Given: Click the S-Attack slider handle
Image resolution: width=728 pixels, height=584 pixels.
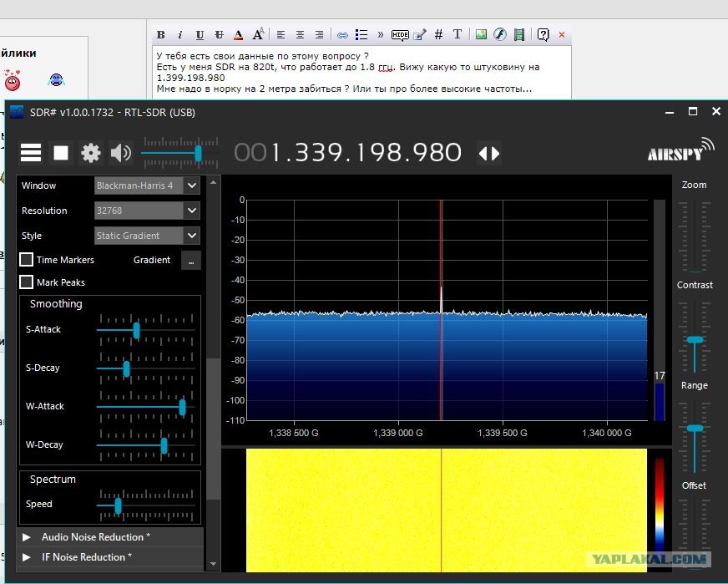Looking at the screenshot, I should click(137, 330).
